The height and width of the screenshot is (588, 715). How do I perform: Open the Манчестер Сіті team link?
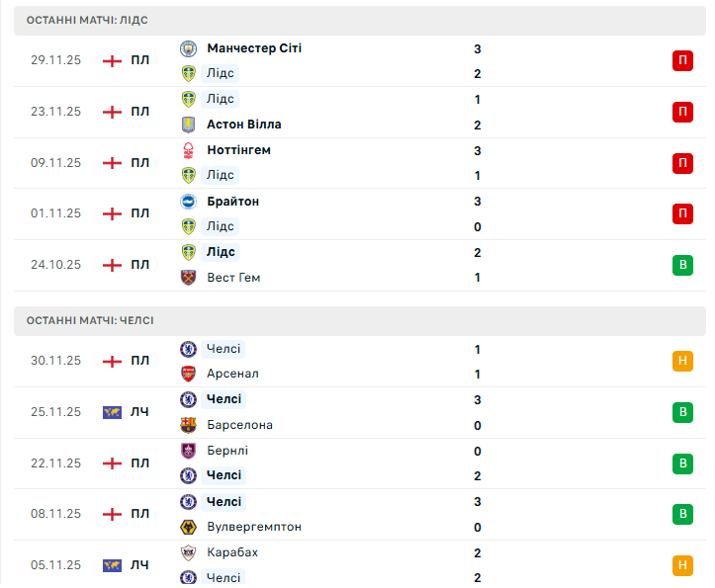click(254, 48)
